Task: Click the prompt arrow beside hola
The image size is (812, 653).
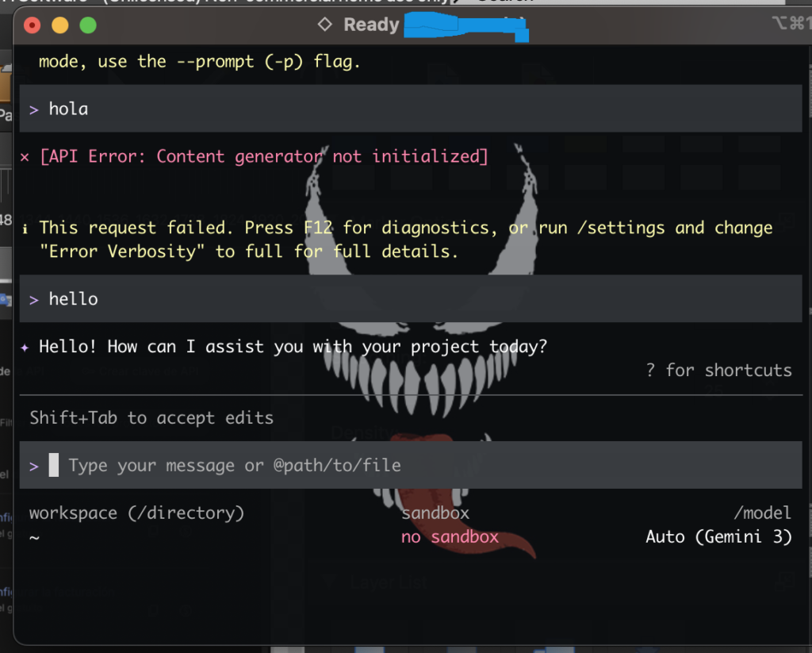Action: click(x=34, y=109)
